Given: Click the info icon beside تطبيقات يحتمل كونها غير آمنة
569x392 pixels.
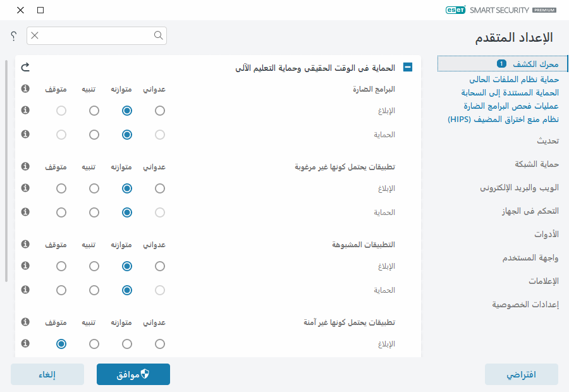Looking at the screenshot, I should coord(25,322).
